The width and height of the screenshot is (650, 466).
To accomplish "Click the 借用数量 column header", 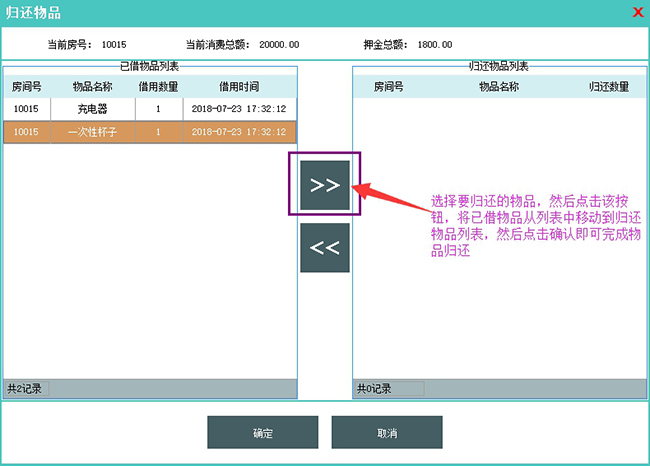I will (x=158, y=87).
